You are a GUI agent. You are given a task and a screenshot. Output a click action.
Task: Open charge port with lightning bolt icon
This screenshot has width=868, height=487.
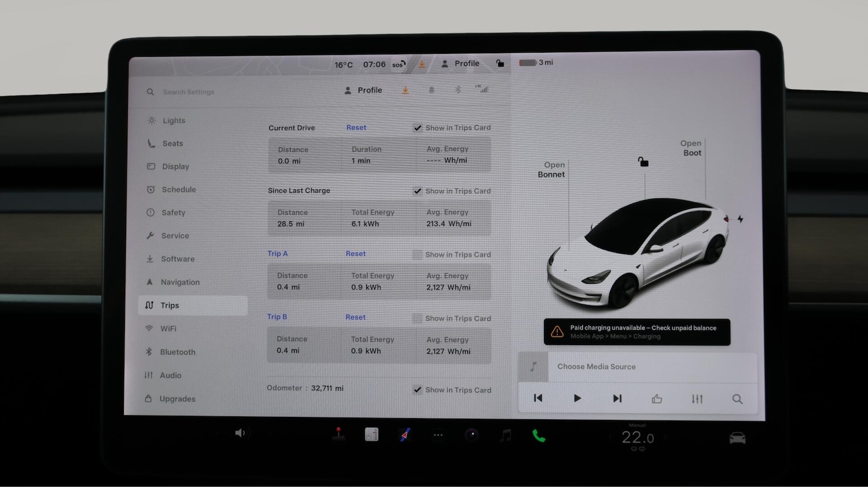pos(740,219)
